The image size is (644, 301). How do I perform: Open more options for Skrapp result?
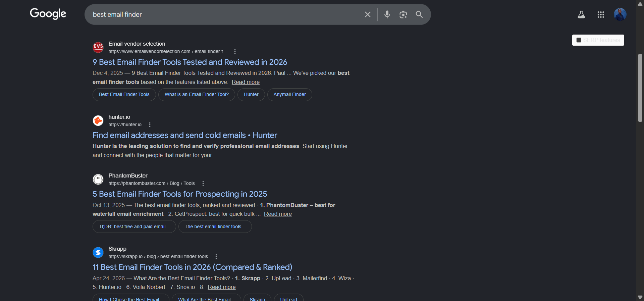tap(216, 257)
